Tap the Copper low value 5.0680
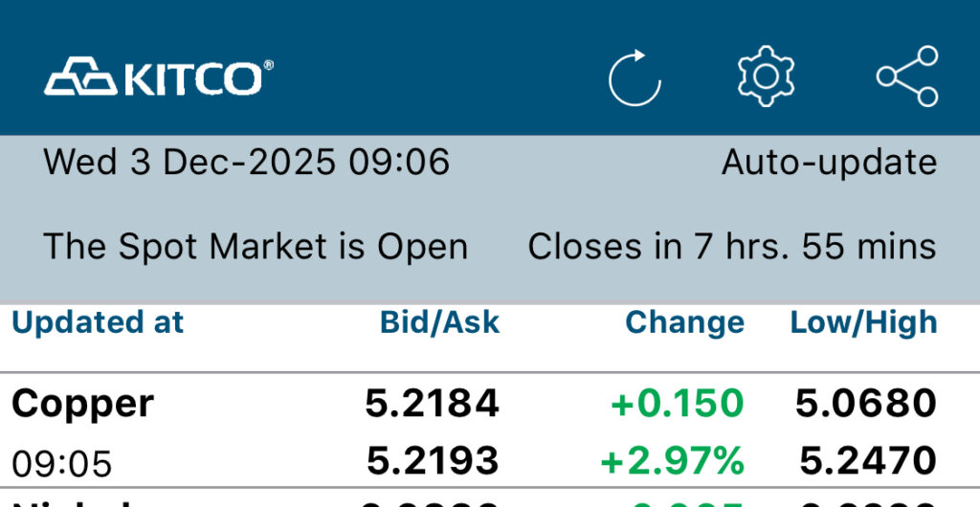 (x=865, y=404)
